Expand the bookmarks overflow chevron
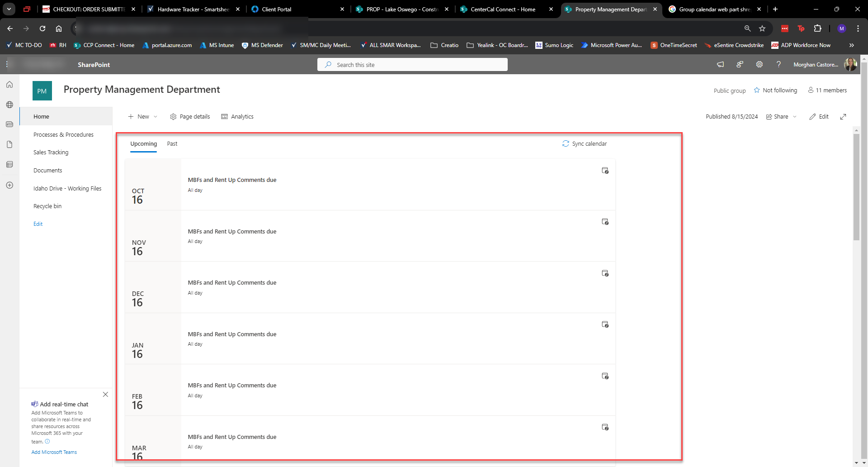Viewport: 868px width, 467px height. pos(852,45)
